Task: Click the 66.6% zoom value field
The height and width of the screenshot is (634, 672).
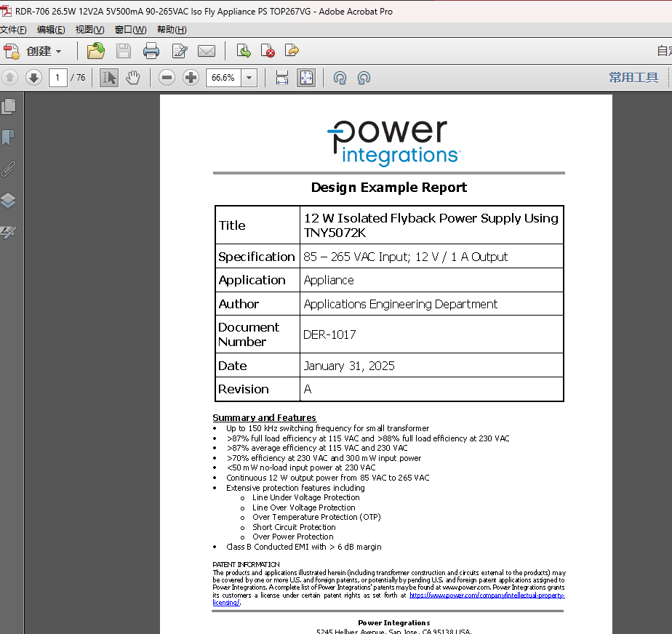Action: coord(223,78)
